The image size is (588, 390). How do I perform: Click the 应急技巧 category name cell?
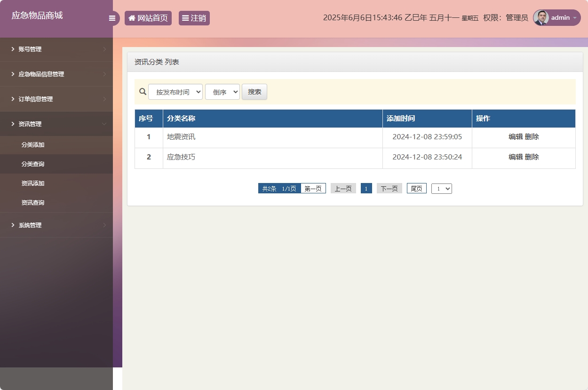(273, 157)
